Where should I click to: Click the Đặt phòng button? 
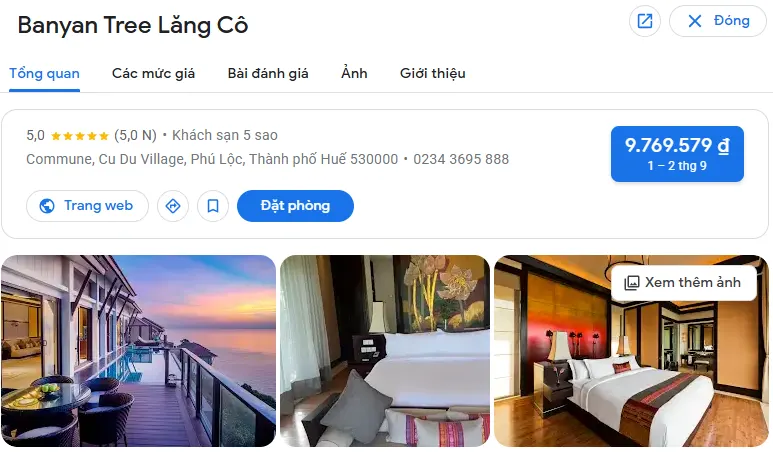click(x=295, y=206)
